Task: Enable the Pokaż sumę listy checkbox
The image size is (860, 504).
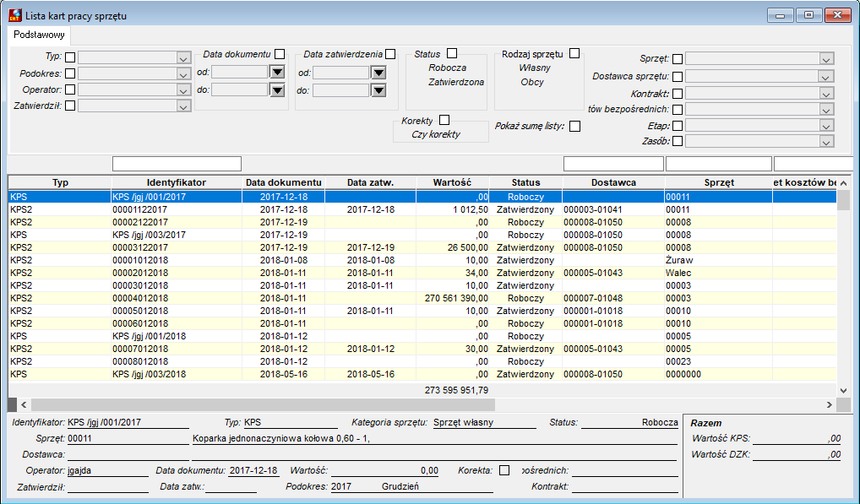Action: coord(574,127)
